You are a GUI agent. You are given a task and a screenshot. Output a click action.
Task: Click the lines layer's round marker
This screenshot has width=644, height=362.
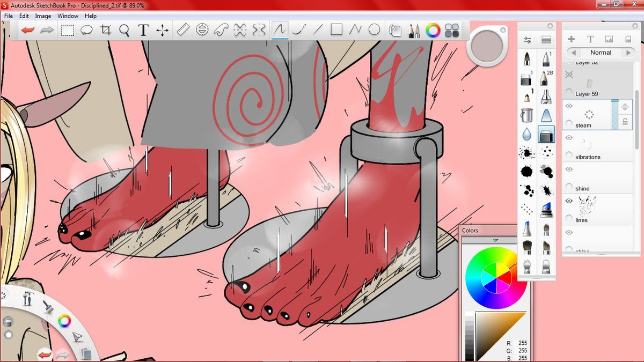(569, 218)
